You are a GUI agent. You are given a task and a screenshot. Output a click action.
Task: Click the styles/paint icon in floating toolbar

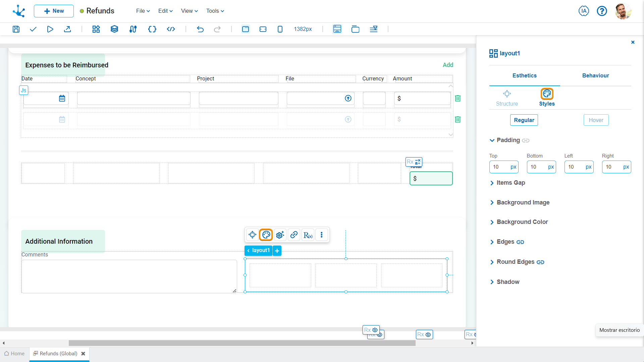click(266, 235)
